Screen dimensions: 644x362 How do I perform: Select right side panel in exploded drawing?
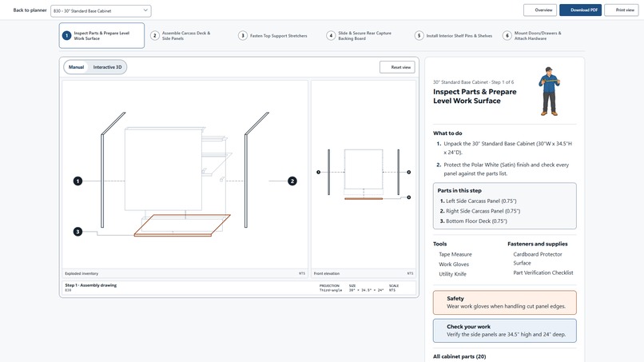tap(246, 181)
